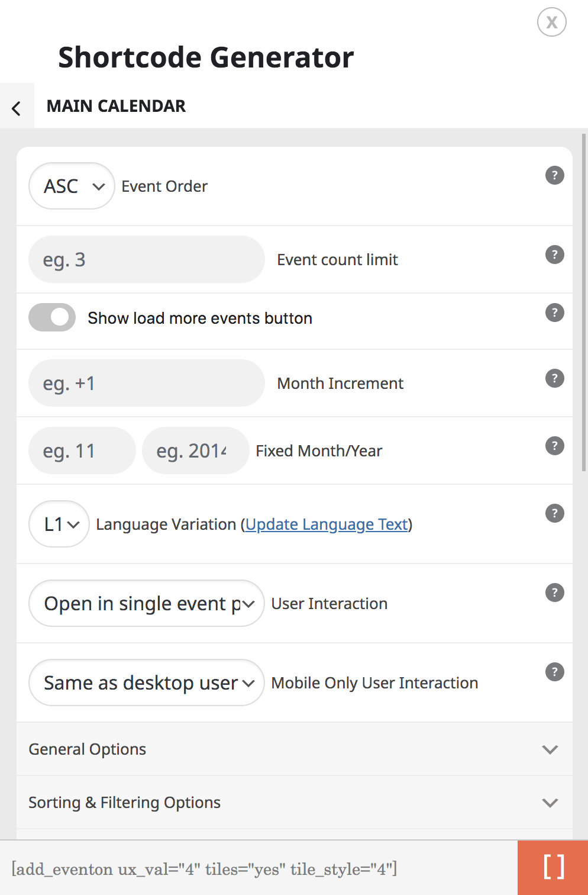Click the Event count limit input field
The height and width of the screenshot is (895, 588).
point(146,259)
